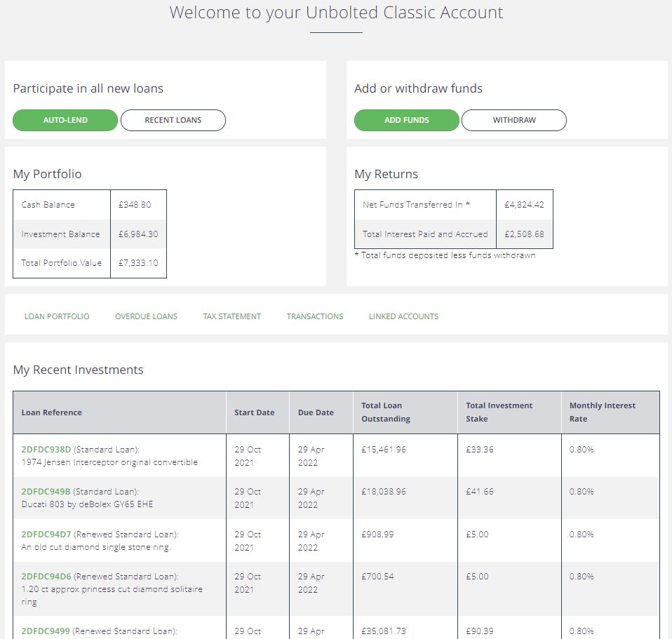Viewport: 672px width, 639px height.
Task: Click the Start Date column header
Action: coord(255,412)
